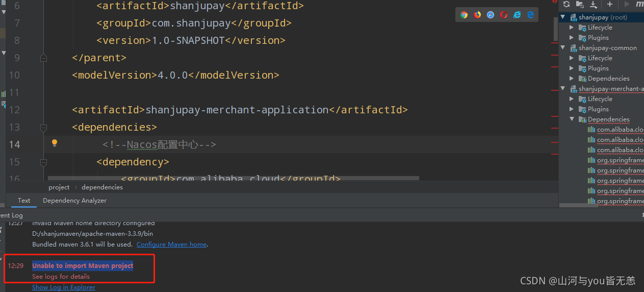Click the 'project' breadcrumb
Screen dimensions: 644x292
pos(59,187)
